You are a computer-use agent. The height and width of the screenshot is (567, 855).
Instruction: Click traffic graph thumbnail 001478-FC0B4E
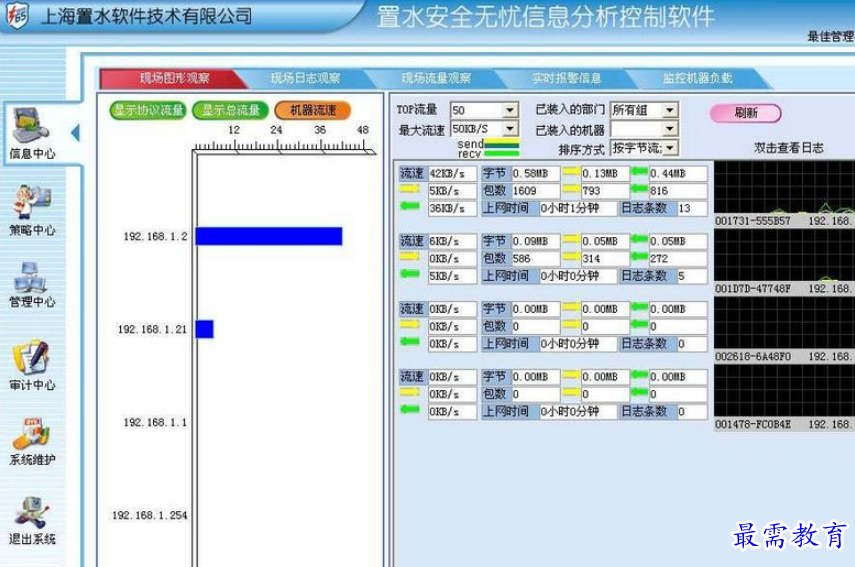(784, 391)
